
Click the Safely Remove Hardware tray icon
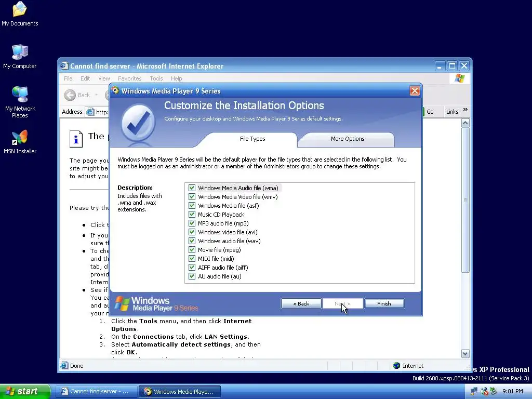[x=494, y=391]
